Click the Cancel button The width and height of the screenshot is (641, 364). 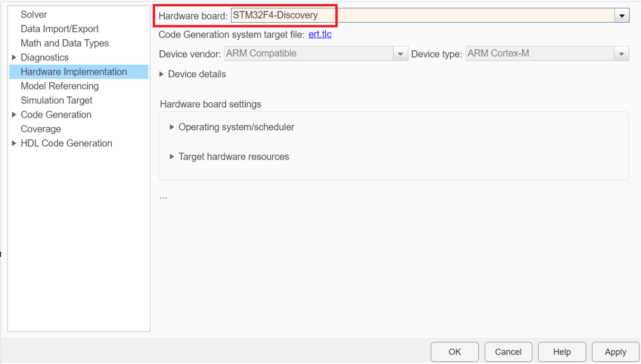[x=509, y=352]
